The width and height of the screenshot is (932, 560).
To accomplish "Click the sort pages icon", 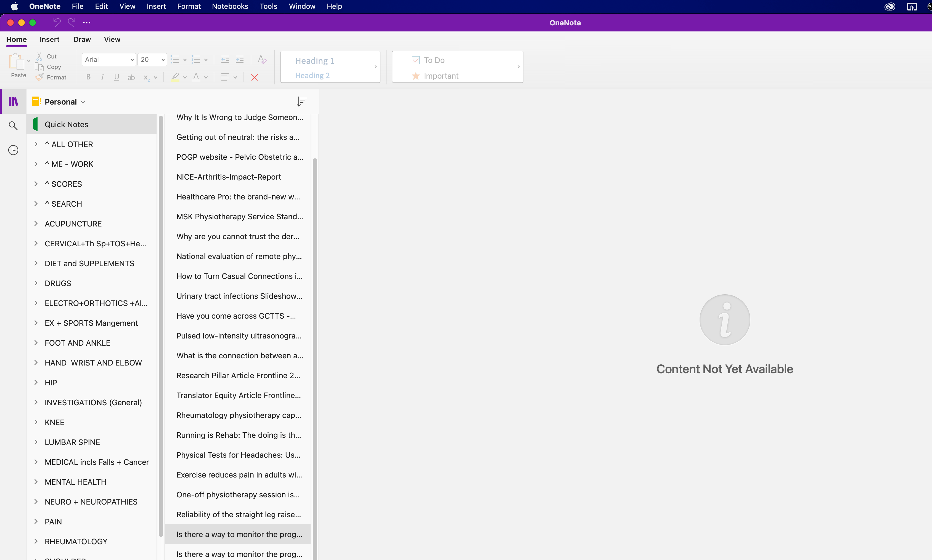I will [x=301, y=101].
